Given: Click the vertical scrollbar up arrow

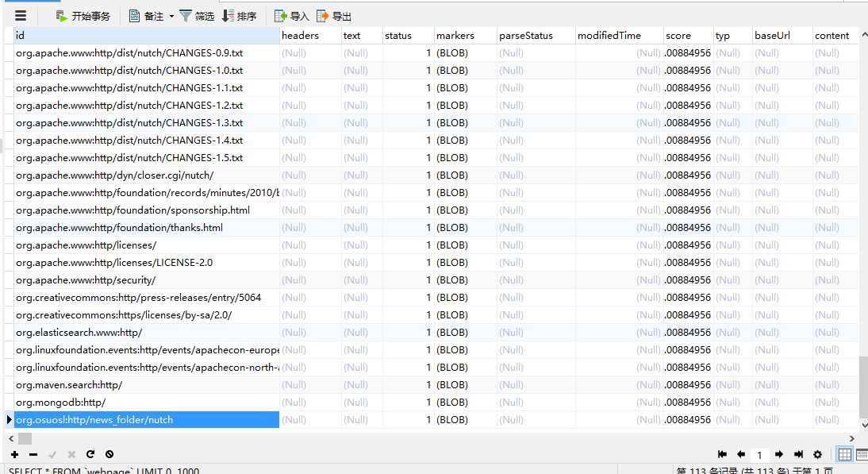Looking at the screenshot, I should pos(864,34).
